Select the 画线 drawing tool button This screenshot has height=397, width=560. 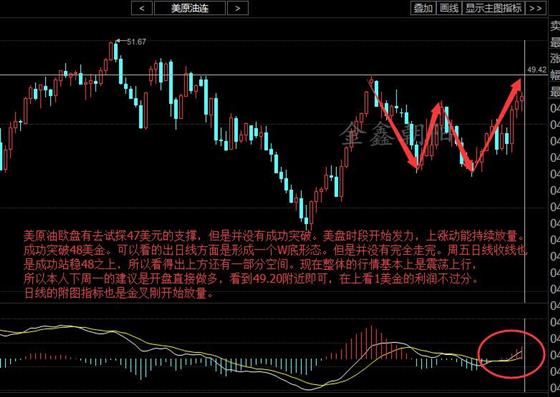click(x=449, y=8)
